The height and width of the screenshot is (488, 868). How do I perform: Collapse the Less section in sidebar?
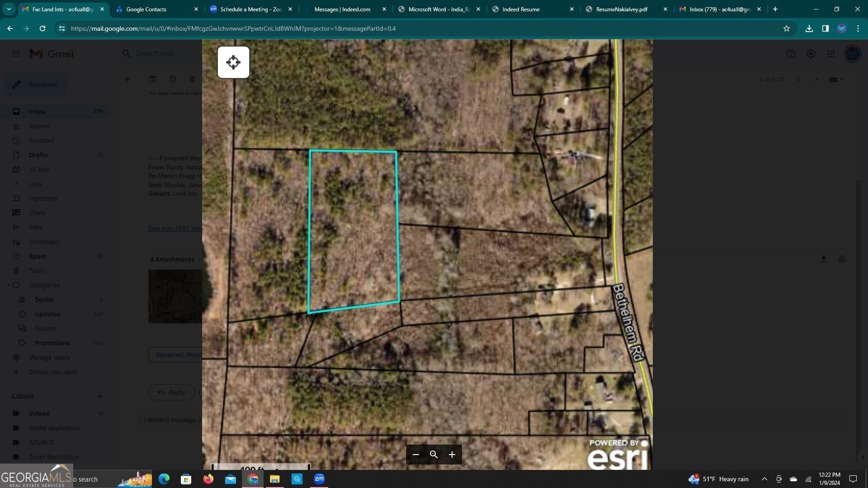tap(35, 184)
